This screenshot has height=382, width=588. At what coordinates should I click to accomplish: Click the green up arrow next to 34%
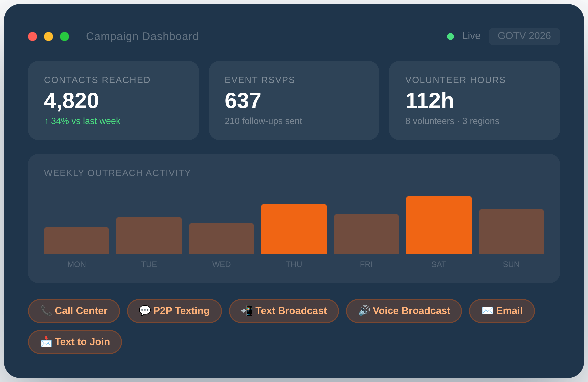click(46, 121)
